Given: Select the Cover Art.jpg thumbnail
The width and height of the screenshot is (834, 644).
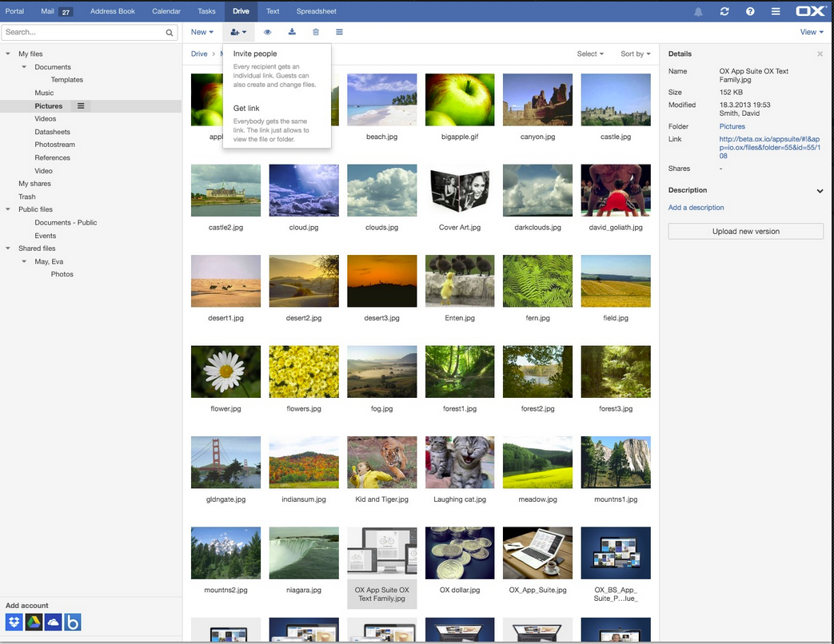Looking at the screenshot, I should click(x=460, y=190).
